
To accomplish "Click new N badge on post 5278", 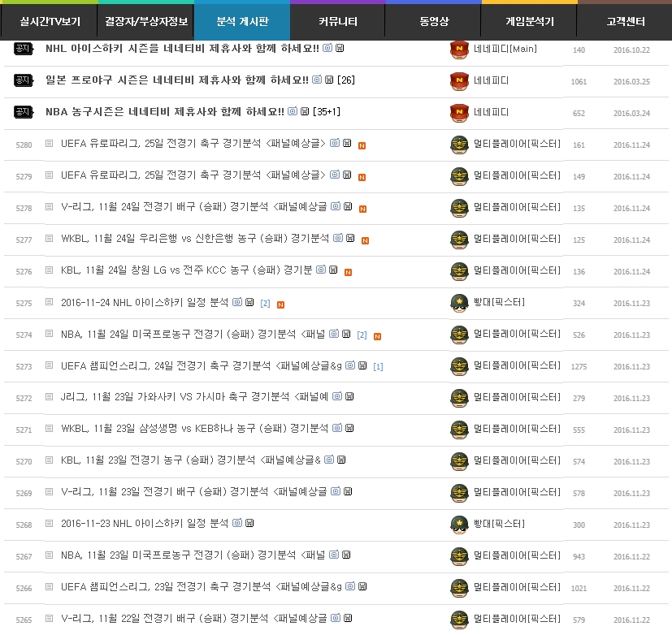I will coord(362,209).
